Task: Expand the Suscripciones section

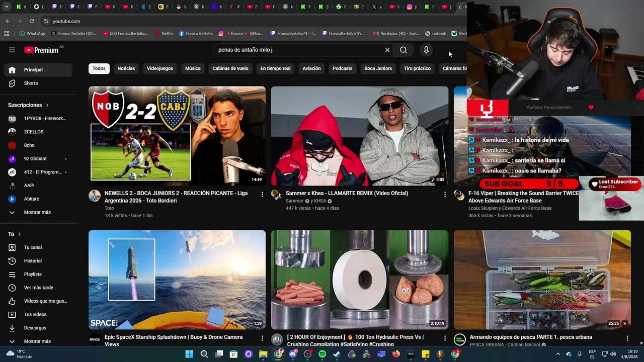Action: (x=29, y=105)
